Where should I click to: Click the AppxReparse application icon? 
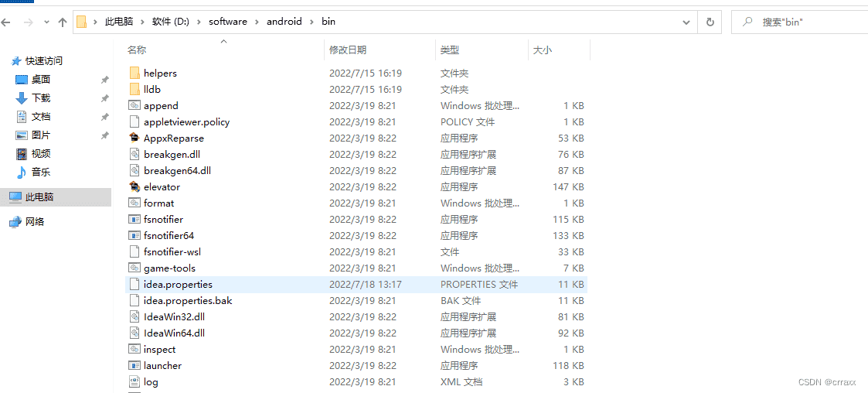coord(134,138)
